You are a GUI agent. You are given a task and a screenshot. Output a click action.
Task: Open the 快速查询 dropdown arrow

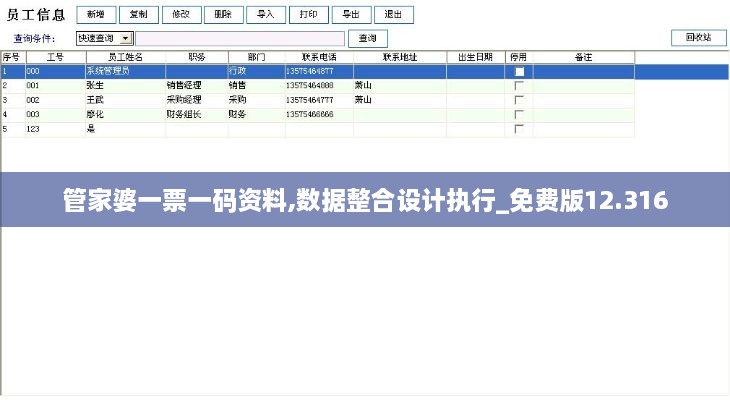[x=126, y=39]
